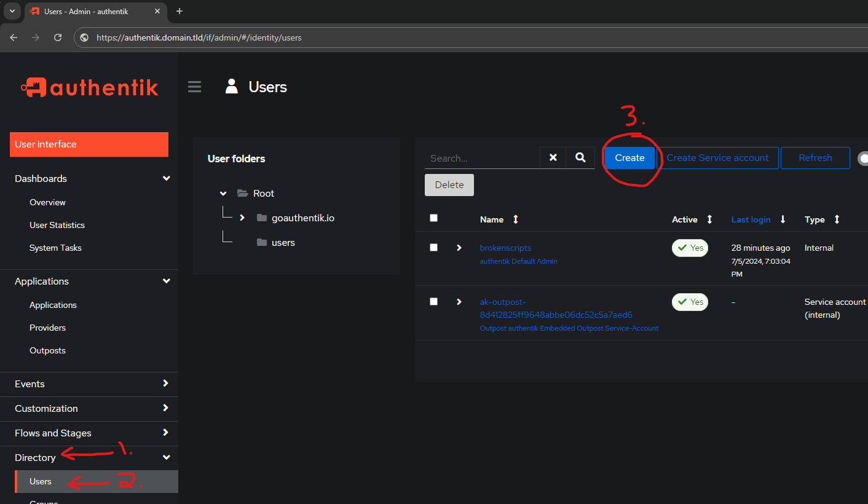Image resolution: width=868 pixels, height=504 pixels.
Task: Click the site info icon in address bar
Action: 85,37
